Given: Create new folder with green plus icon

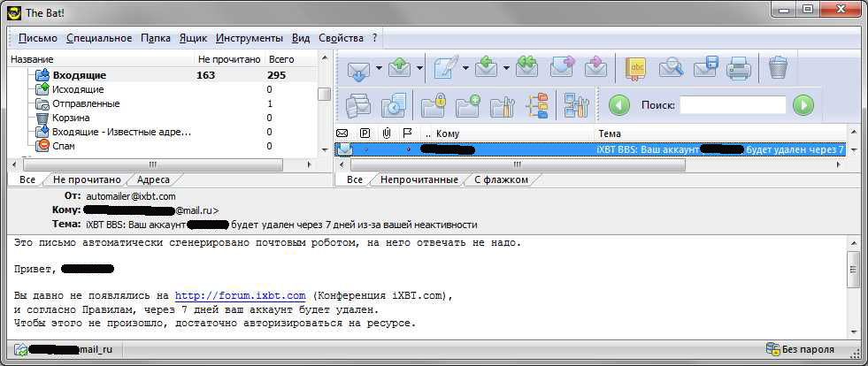Looking at the screenshot, I should tap(468, 105).
